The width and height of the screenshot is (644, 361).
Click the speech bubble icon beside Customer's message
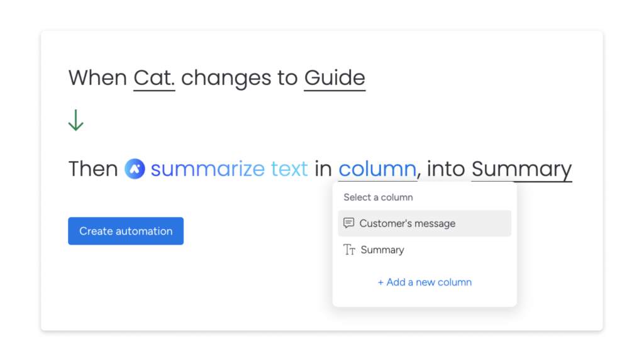click(x=348, y=223)
